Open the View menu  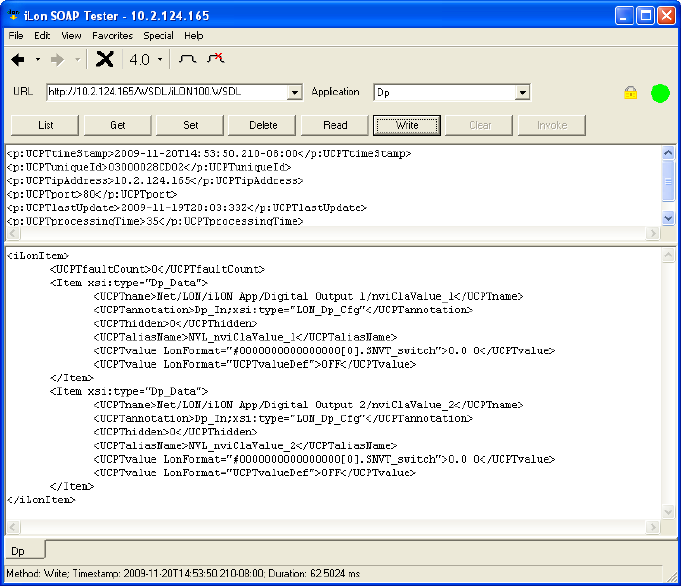pos(71,36)
